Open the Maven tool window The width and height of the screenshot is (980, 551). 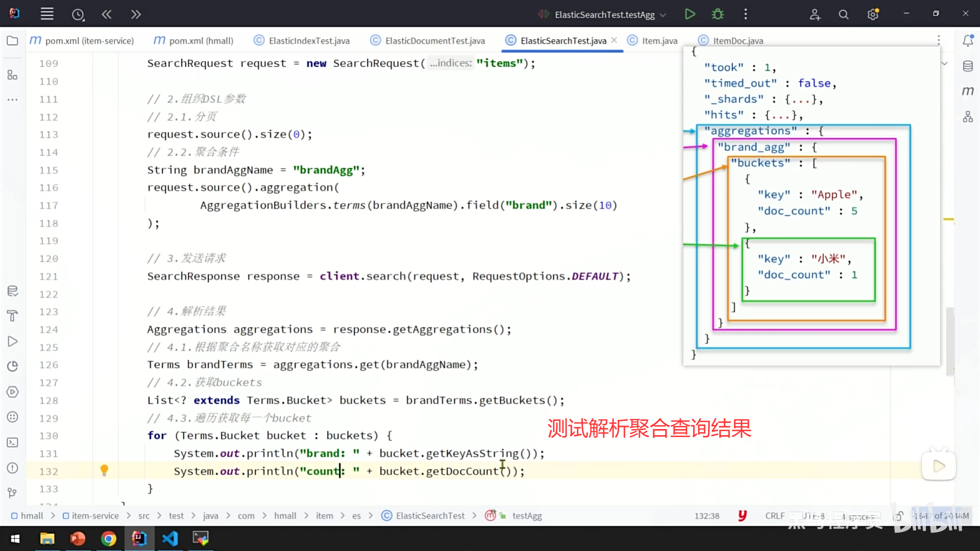point(968,91)
